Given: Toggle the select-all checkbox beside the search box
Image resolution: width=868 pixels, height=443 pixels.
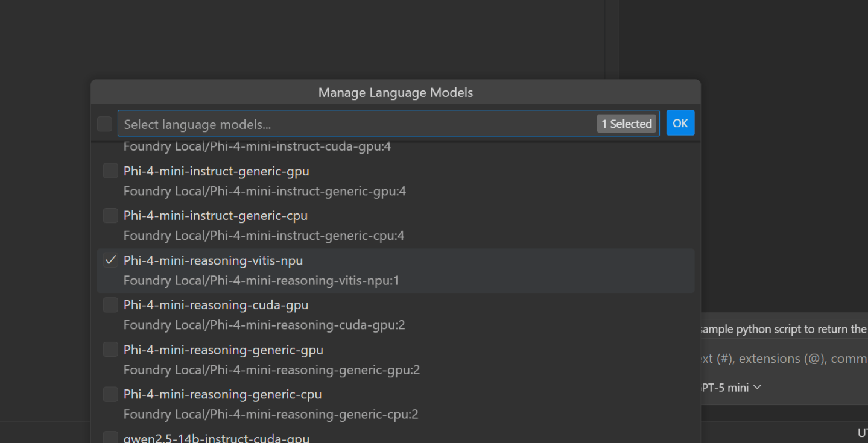Looking at the screenshot, I should pos(105,124).
